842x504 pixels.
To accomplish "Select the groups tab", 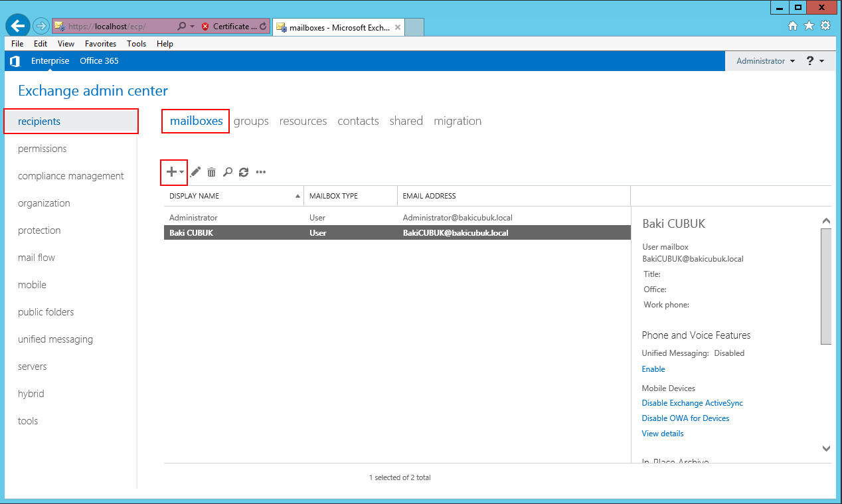I will [x=251, y=121].
